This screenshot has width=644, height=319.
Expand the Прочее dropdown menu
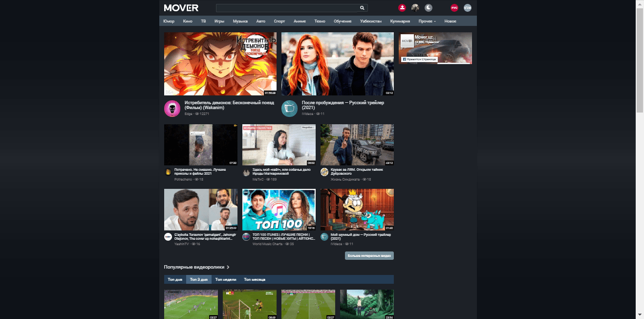(428, 22)
